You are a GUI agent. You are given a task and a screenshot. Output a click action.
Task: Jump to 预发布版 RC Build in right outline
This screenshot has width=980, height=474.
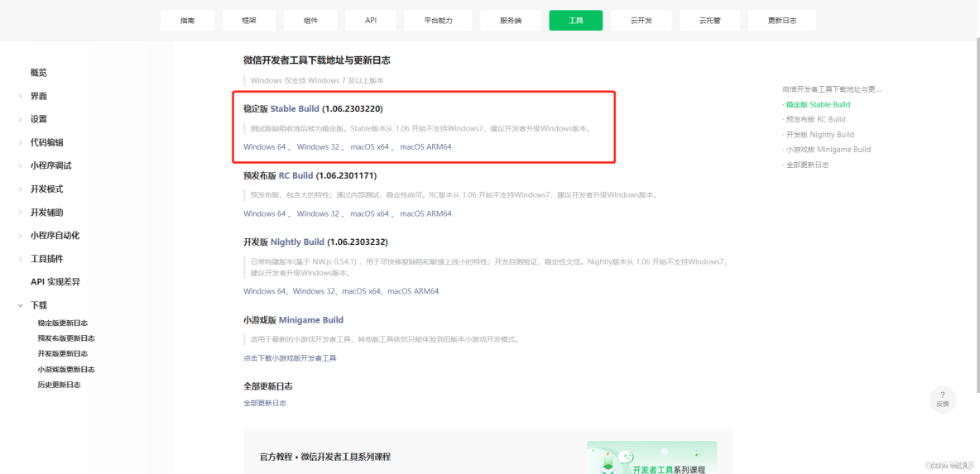(x=814, y=119)
